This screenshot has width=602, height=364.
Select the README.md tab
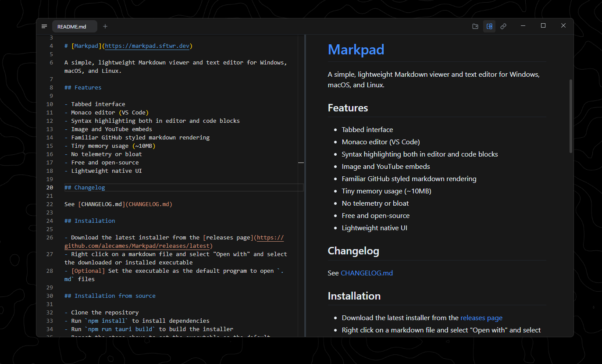(74, 27)
